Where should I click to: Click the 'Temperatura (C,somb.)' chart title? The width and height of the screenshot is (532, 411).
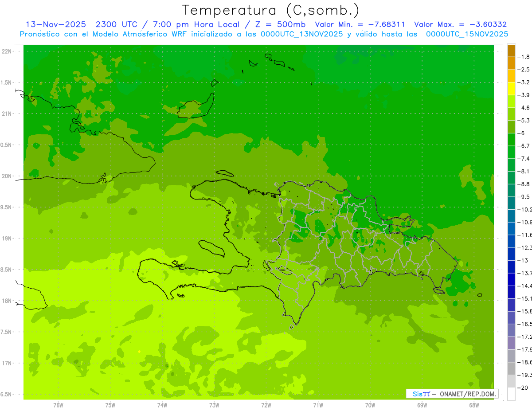[x=271, y=10]
